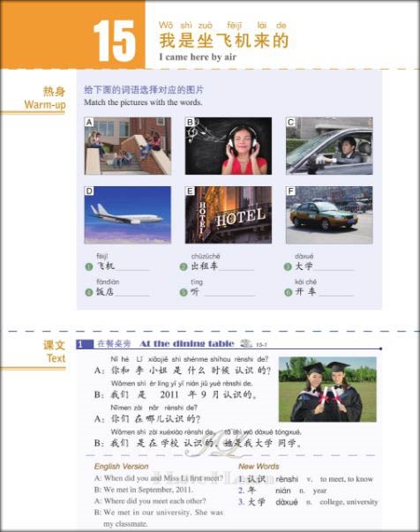Click the definition 'college, university'
This screenshot has height=532, width=420.
click(x=349, y=502)
